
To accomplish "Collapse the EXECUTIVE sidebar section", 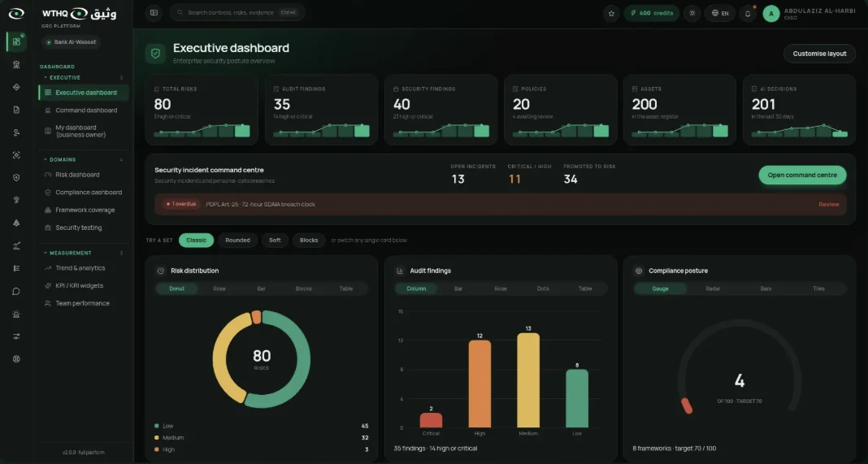I will [x=83, y=77].
